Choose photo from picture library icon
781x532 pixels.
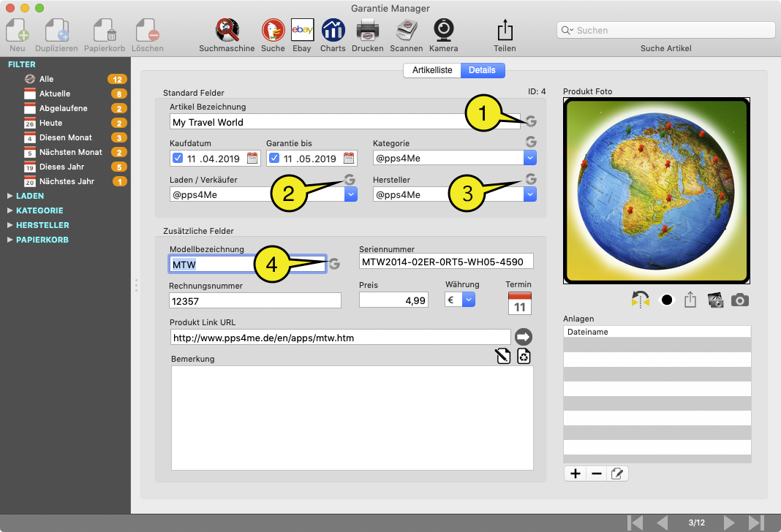pos(715,300)
